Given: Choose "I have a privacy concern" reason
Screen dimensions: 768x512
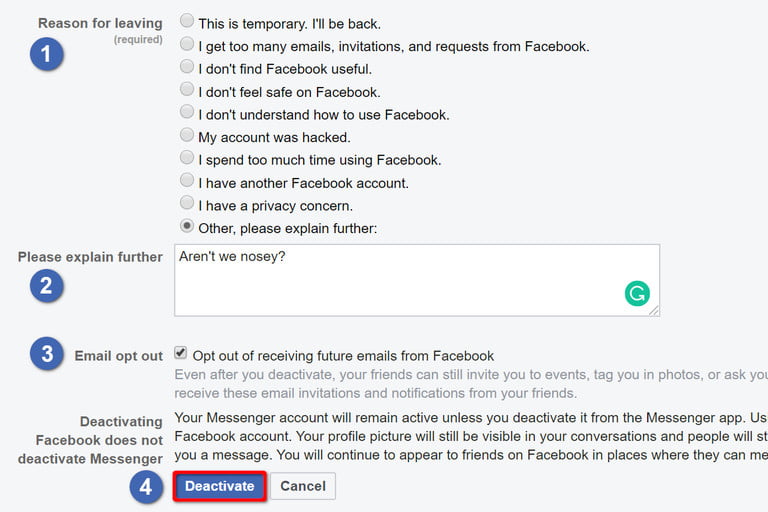Looking at the screenshot, I should click(x=187, y=203).
